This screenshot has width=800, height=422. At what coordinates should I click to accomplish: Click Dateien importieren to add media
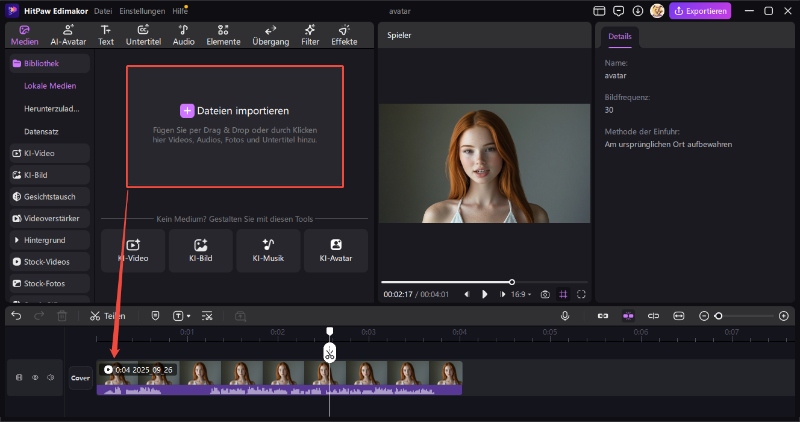pos(234,111)
